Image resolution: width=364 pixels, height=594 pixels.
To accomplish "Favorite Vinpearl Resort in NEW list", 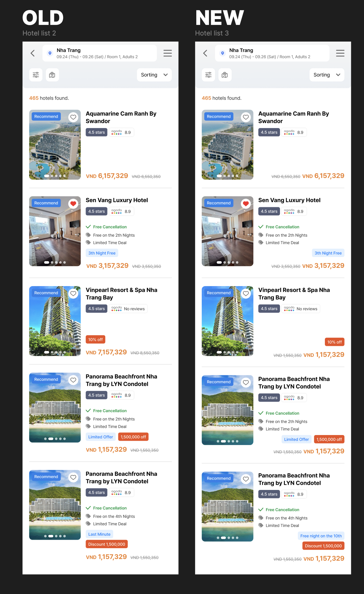I will [x=246, y=293].
